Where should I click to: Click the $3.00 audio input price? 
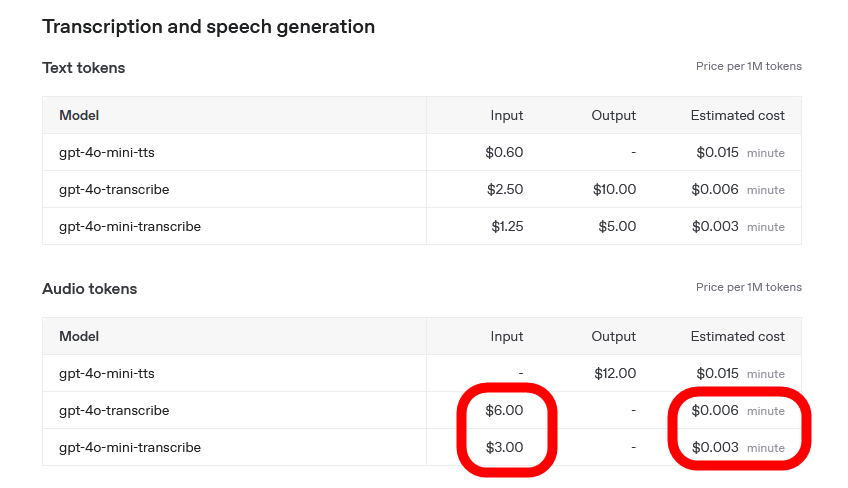pos(504,448)
